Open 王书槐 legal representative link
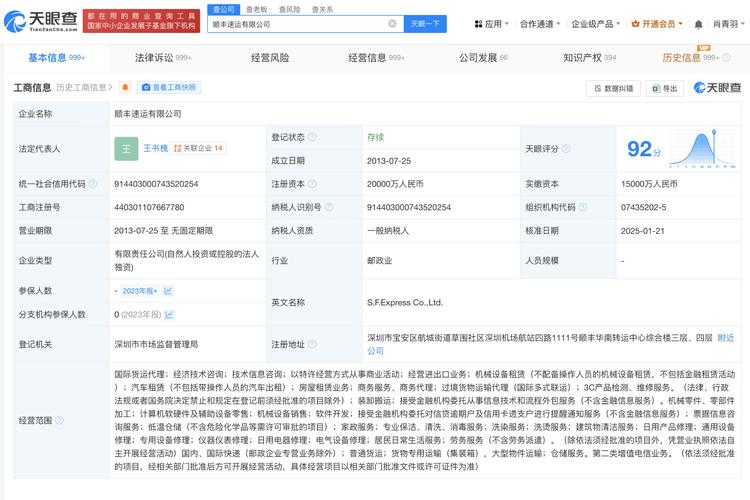This screenshot has width=750, height=500. click(155, 148)
